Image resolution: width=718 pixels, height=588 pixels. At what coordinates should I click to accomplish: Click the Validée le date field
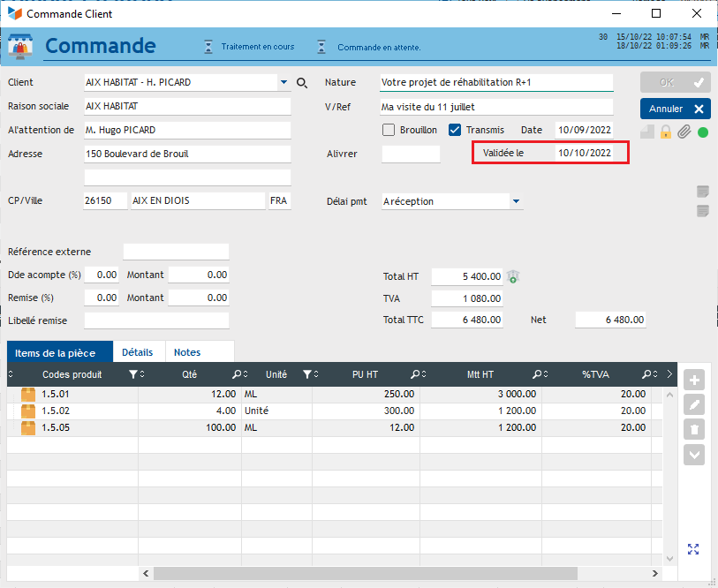[584, 153]
